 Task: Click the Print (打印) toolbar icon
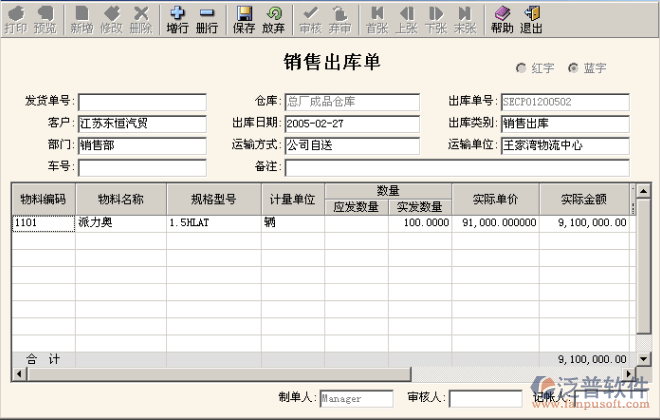point(16,19)
